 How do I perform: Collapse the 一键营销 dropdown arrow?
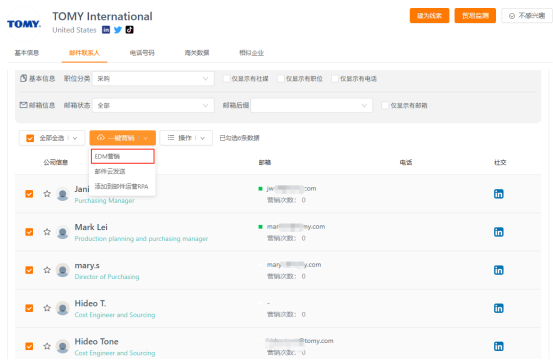point(145,138)
